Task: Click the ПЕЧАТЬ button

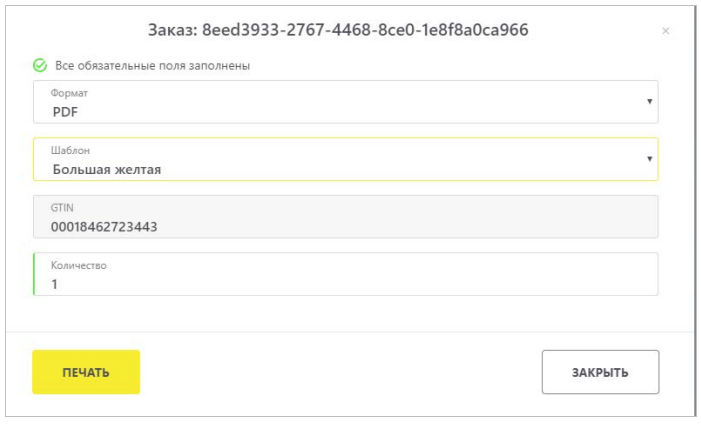Action: point(86,372)
